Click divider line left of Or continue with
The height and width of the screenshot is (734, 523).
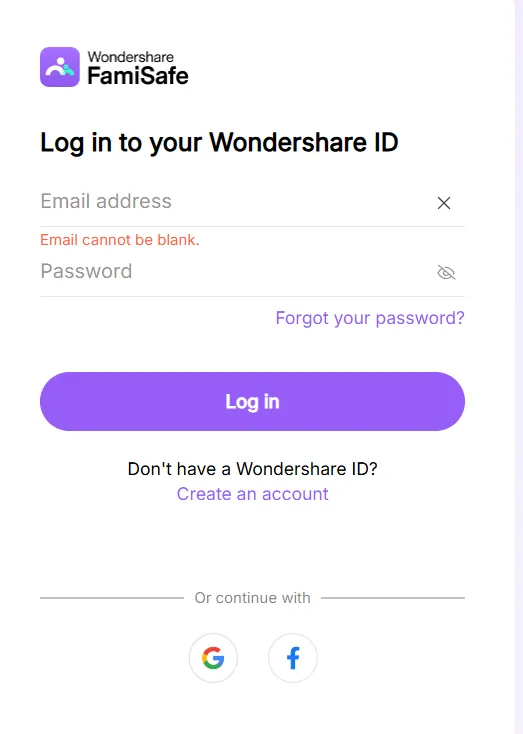(x=112, y=598)
